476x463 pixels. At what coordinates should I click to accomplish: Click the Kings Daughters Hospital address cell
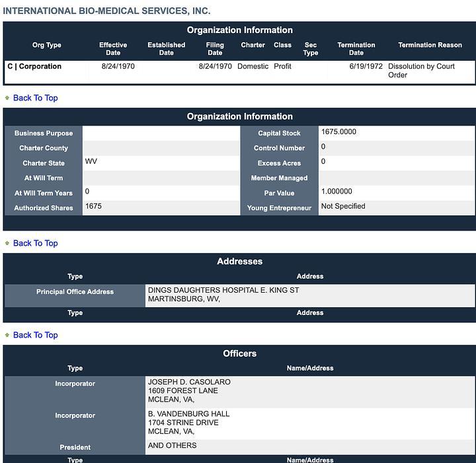click(310, 295)
